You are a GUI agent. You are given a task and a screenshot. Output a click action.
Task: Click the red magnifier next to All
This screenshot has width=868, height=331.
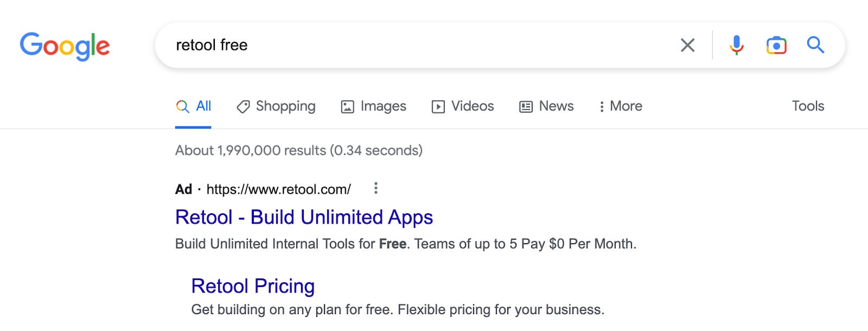point(182,106)
